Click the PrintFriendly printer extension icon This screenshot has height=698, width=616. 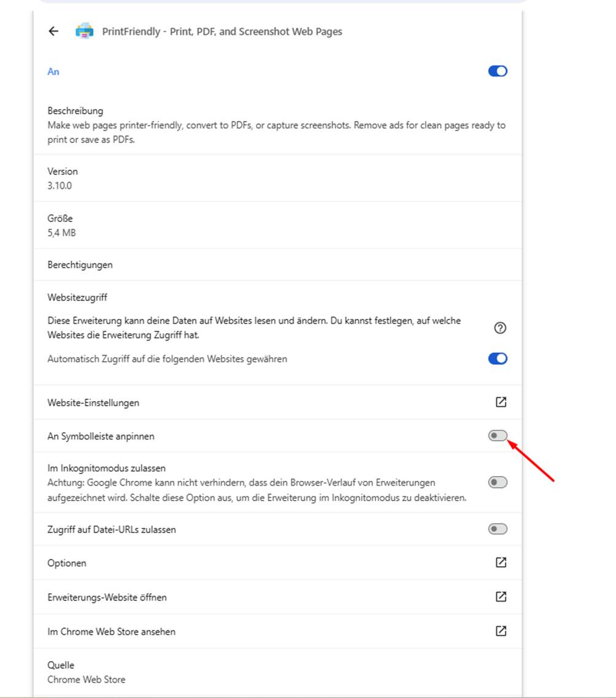pos(85,31)
